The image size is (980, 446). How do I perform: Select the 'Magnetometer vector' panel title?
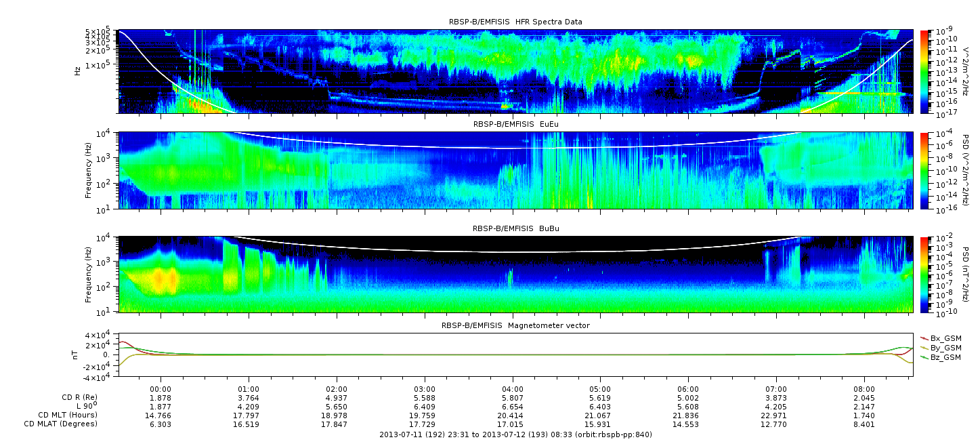tap(515, 325)
